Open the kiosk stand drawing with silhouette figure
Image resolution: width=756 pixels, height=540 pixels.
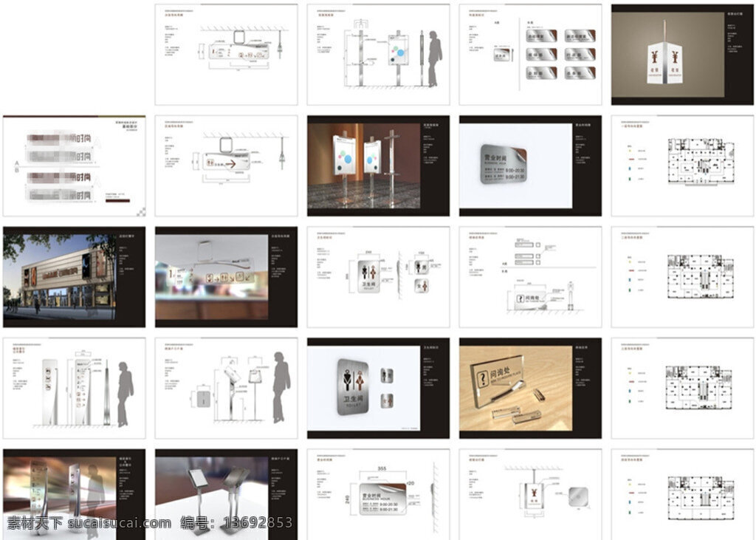[x=226, y=388]
